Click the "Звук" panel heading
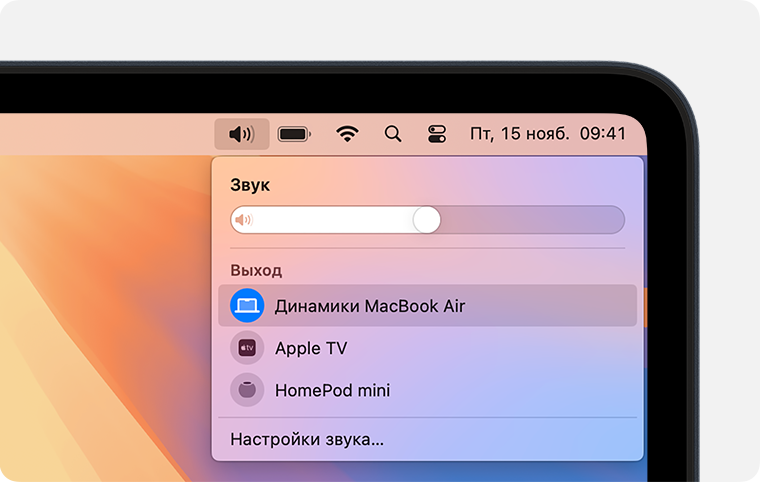 point(250,185)
